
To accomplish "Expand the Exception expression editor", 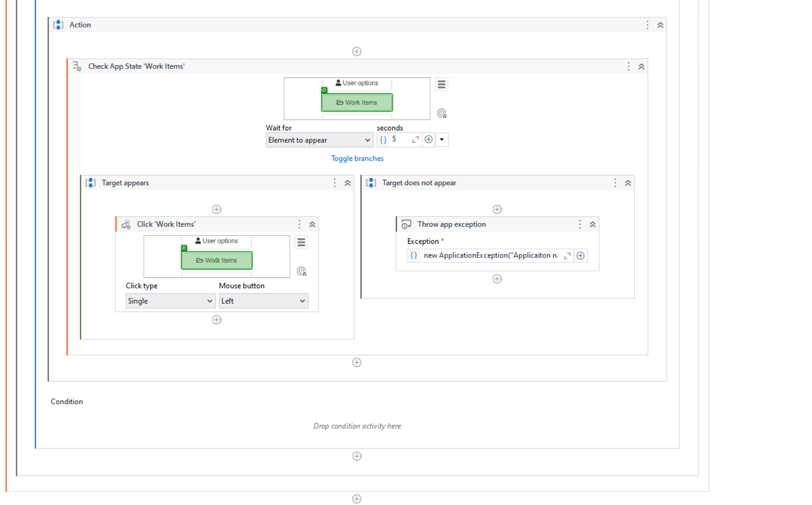I will (567, 255).
